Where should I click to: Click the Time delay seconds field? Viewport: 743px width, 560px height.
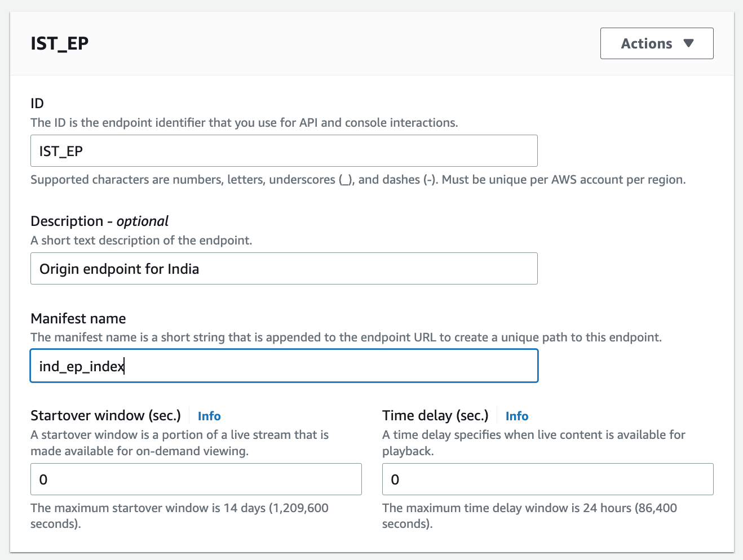coord(547,479)
